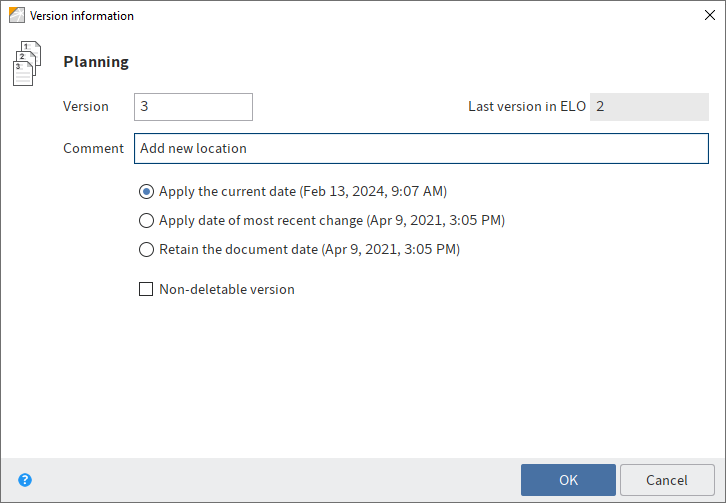Image resolution: width=726 pixels, height=503 pixels.
Task: Open help with the question mark icon
Action: (x=25, y=480)
